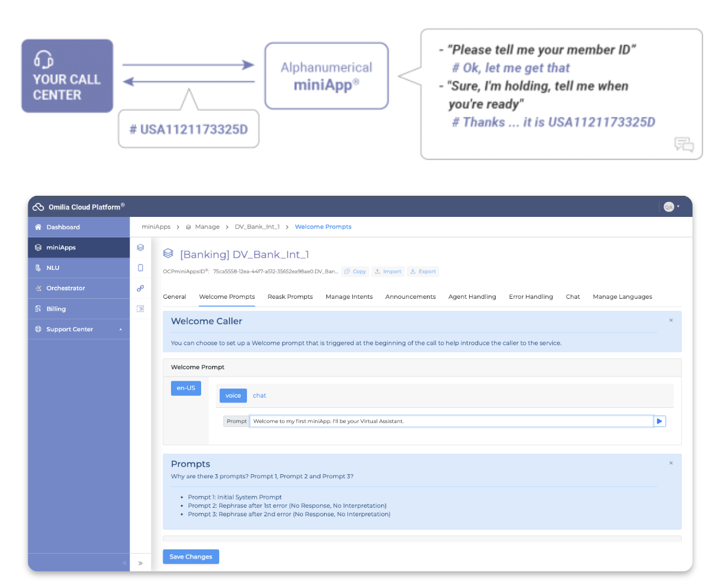This screenshot has width=719, height=588.
Task: Click the layers icon in secondary sidebar
Action: click(x=140, y=247)
